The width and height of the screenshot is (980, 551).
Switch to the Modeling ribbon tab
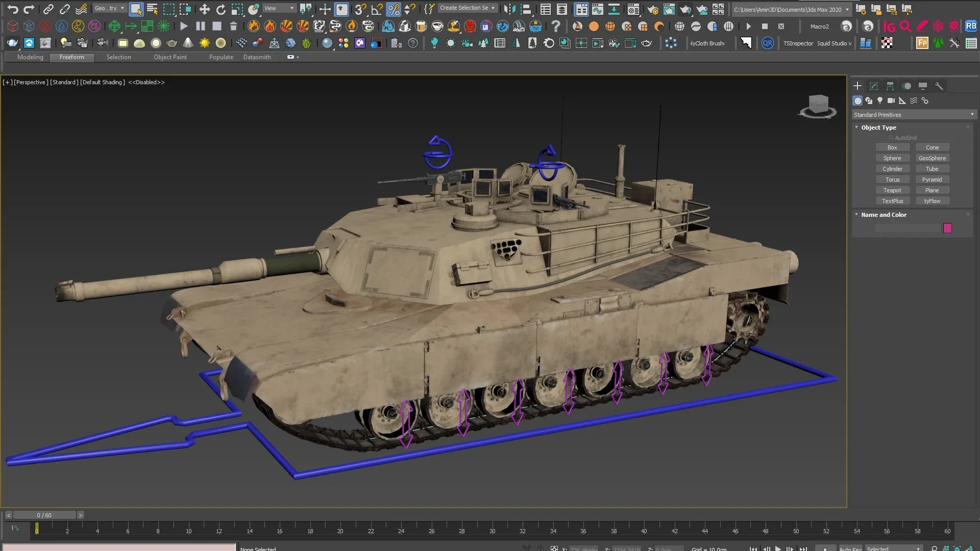pos(30,57)
